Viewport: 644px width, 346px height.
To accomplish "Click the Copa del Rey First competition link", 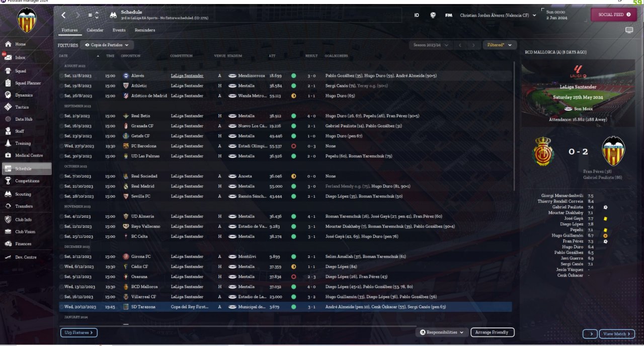I will pos(190,307).
